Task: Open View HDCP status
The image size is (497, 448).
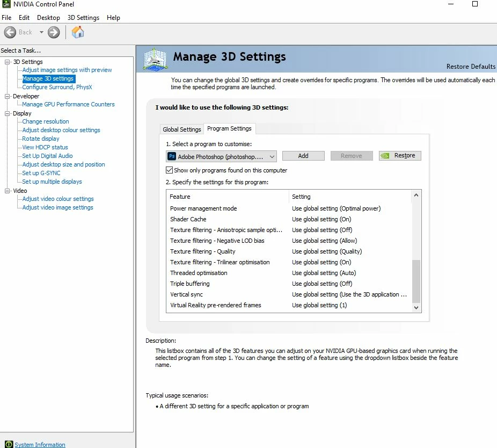Action: coord(45,147)
